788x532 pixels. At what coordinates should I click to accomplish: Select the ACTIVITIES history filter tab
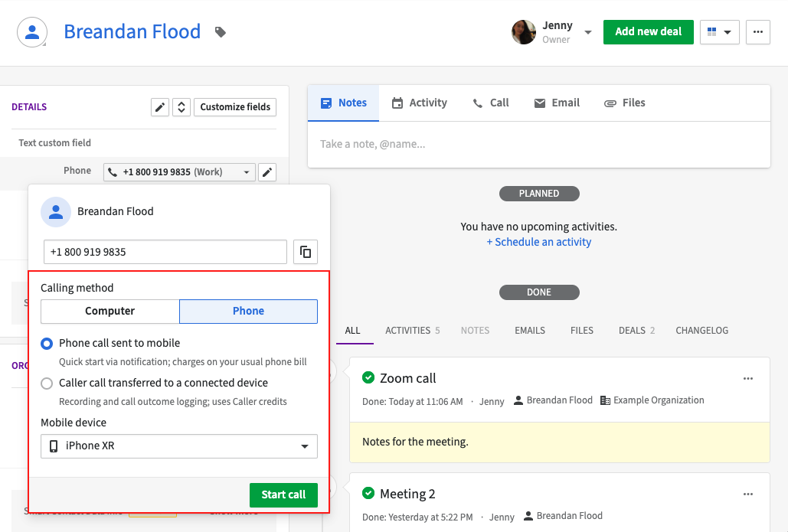413,331
